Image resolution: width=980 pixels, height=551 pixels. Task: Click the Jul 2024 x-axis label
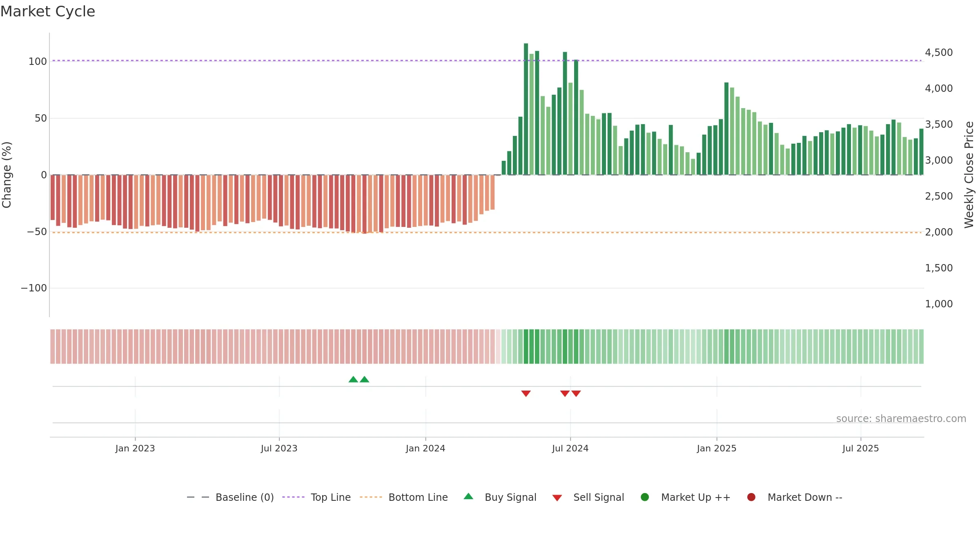pyautogui.click(x=570, y=449)
